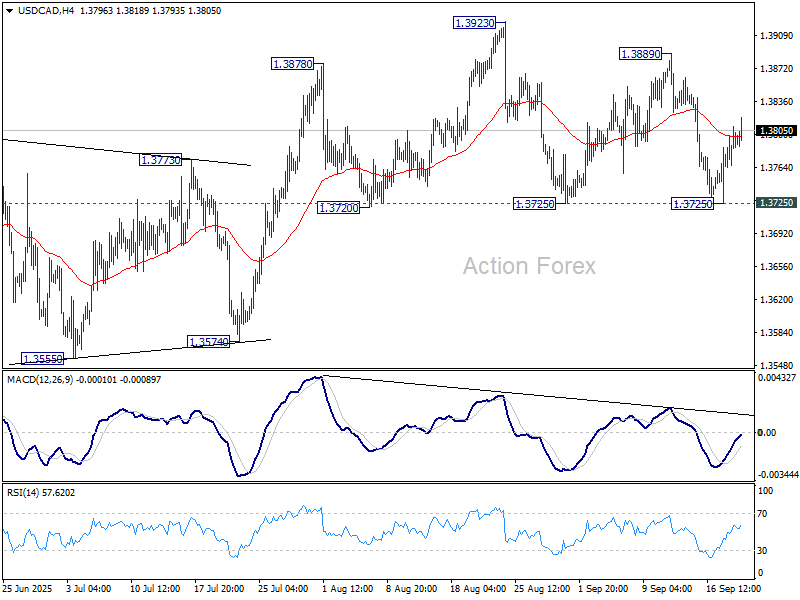This screenshot has height=600, width=800.
Task: Click the 10 Jul 12:00 time label
Action: point(155,589)
